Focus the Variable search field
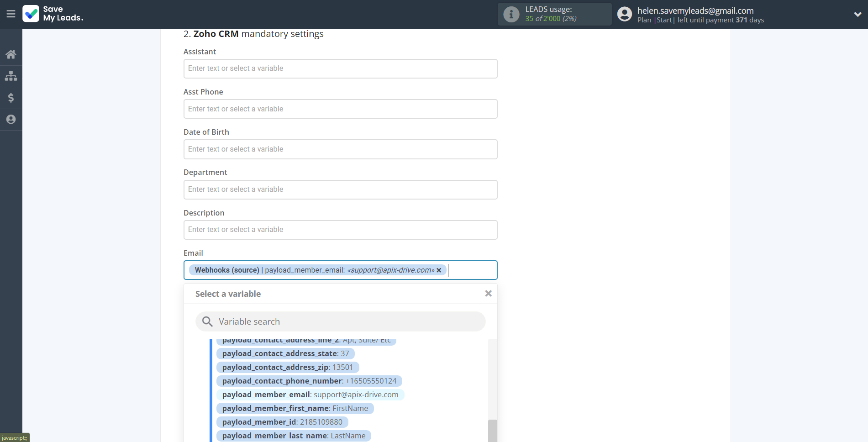868x442 pixels. coord(341,321)
